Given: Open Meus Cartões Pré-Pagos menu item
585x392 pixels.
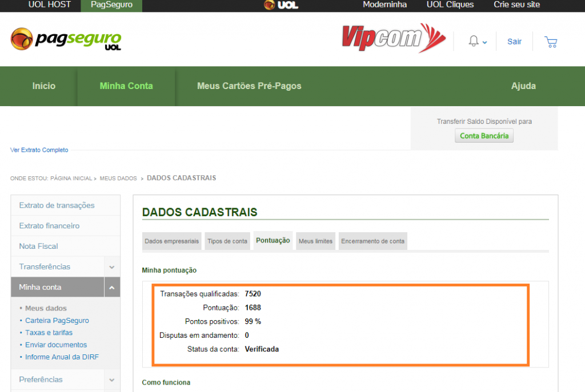Looking at the screenshot, I should [x=249, y=86].
